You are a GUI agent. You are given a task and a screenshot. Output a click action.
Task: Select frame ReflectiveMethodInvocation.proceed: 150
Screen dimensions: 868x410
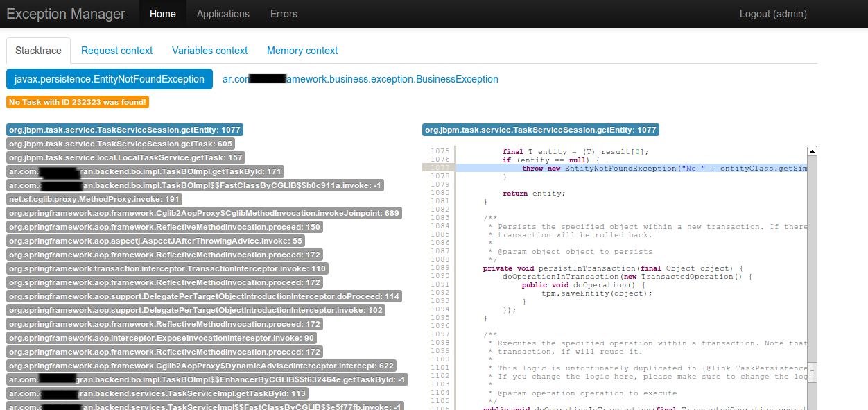tap(165, 227)
